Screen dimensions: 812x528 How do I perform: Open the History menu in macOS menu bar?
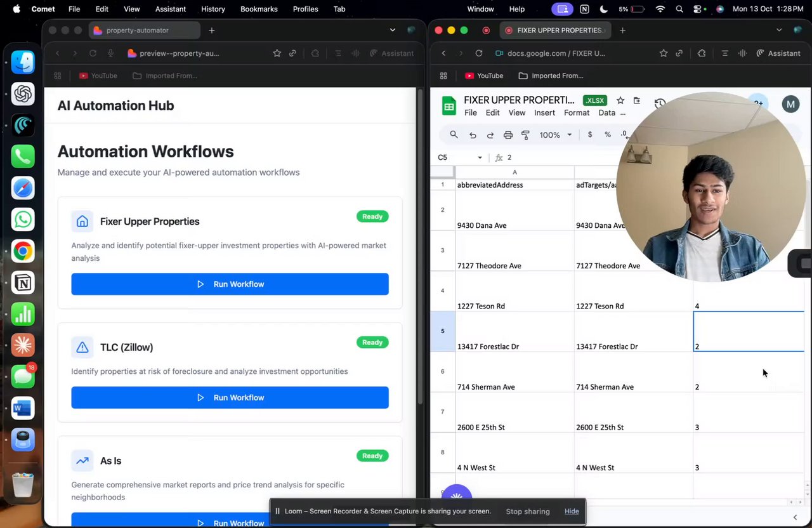(x=213, y=9)
